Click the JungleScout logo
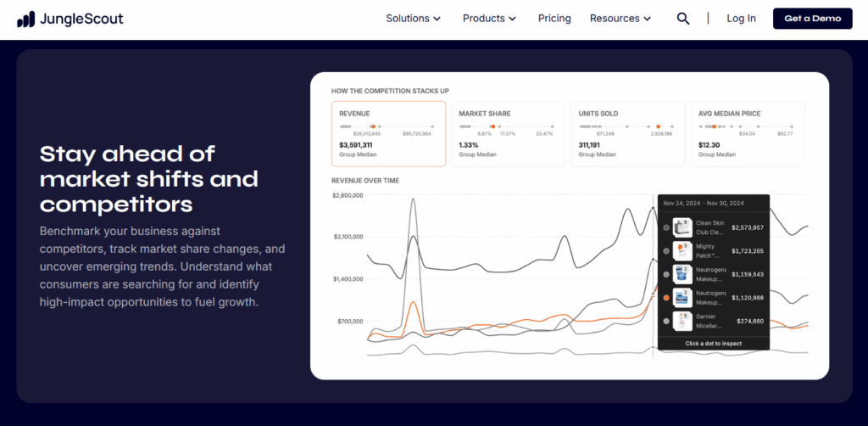 [70, 19]
